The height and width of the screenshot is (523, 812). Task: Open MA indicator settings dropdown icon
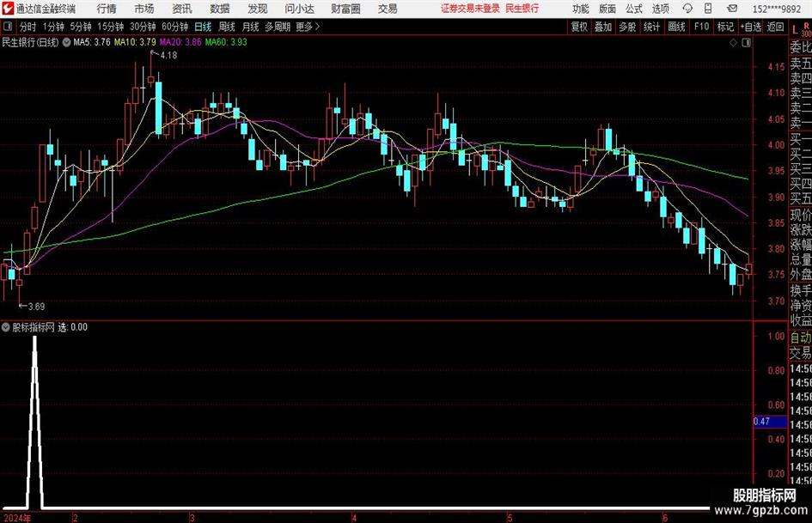[66, 42]
